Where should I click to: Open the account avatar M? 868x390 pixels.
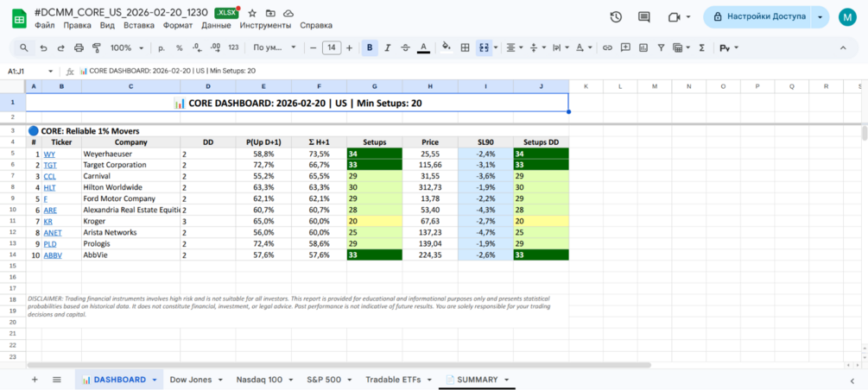click(847, 17)
